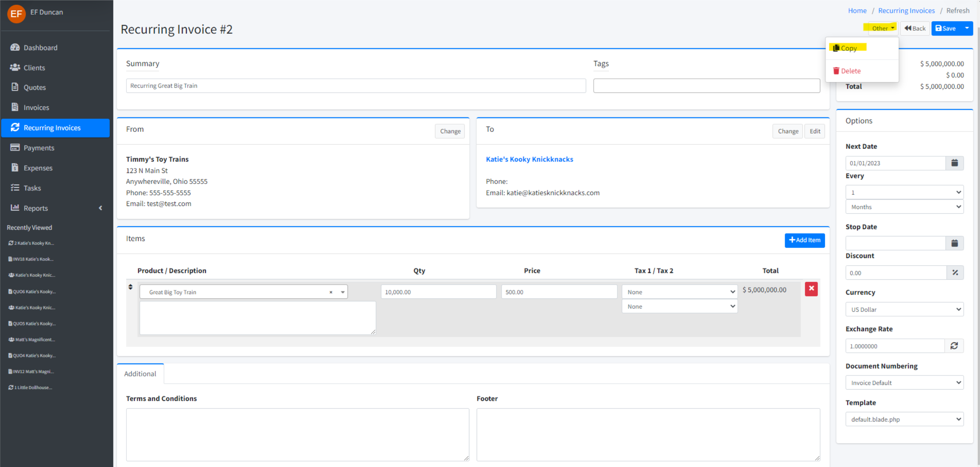This screenshot has height=467, width=980.
Task: Open Dashboard from the sidebar
Action: pyautogui.click(x=40, y=48)
